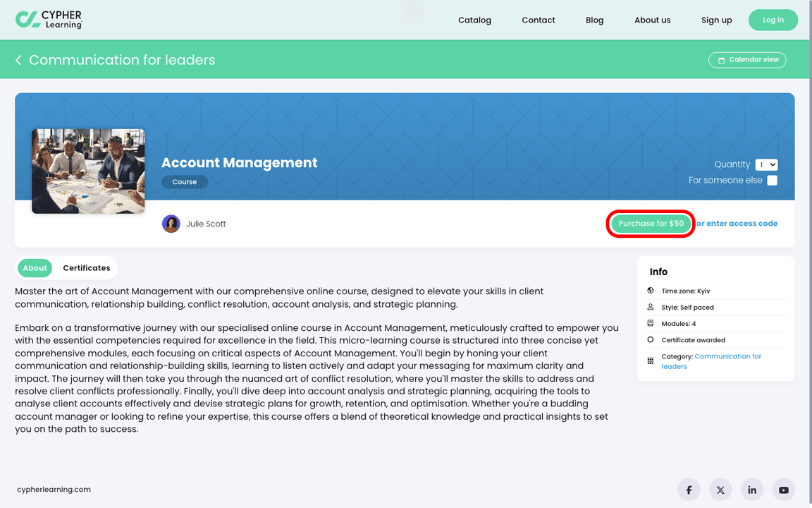Viewport: 812px width, 508px height.
Task: Click the Info panel heading
Action: 658,272
